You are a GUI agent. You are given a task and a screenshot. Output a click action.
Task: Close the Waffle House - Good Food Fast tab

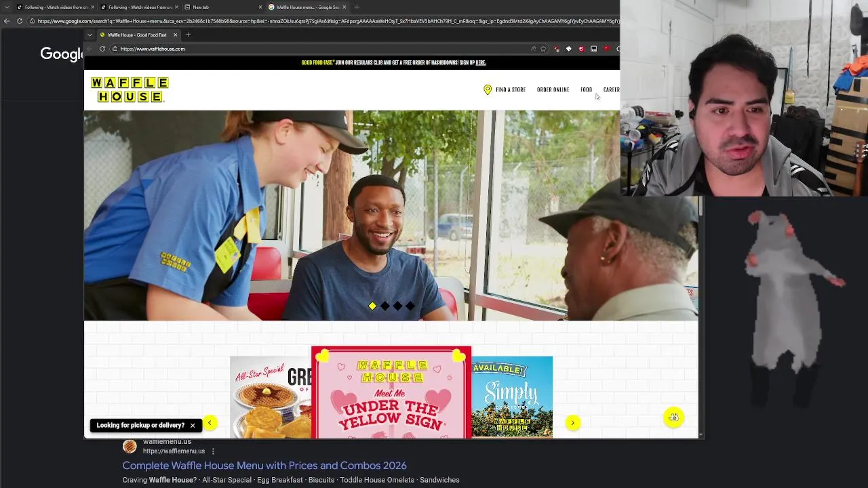175,35
